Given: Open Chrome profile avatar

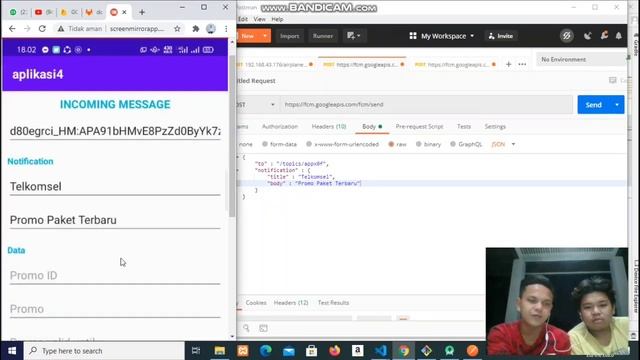Looking at the screenshot, I should point(211,29).
